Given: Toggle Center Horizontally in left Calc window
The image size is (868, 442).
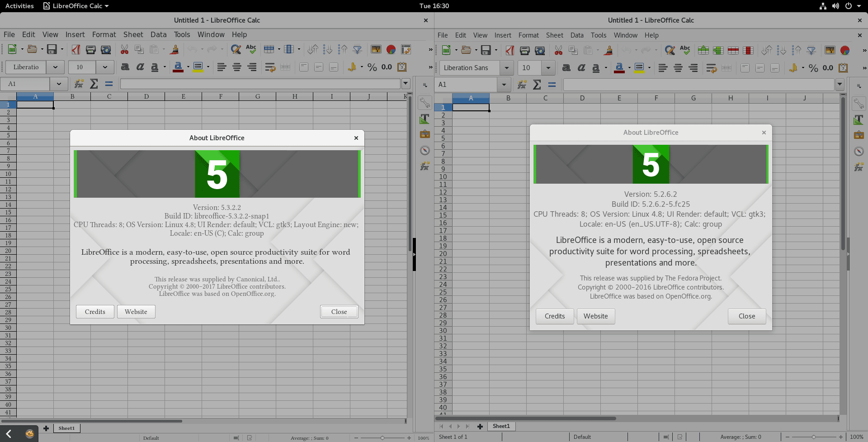Looking at the screenshot, I should pos(236,67).
